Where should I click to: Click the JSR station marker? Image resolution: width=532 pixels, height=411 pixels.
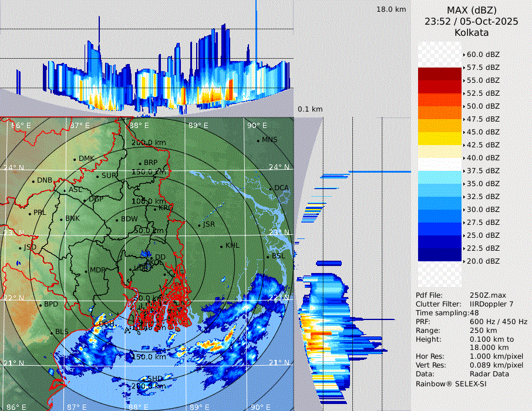[x=199, y=225]
